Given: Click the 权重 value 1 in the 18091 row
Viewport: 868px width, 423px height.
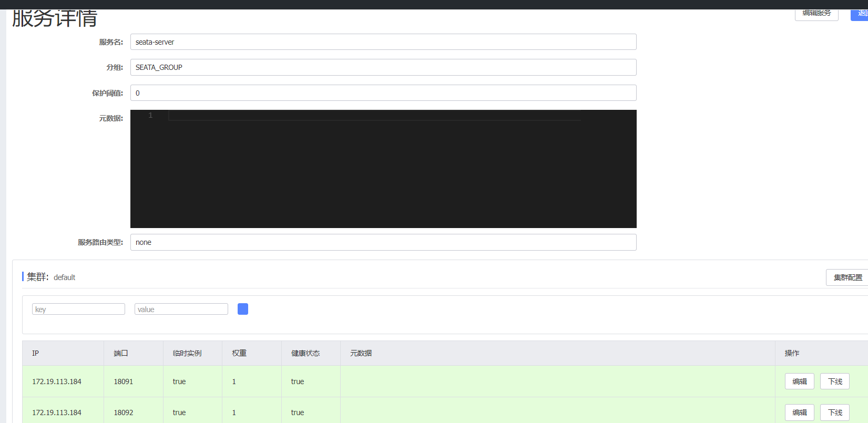Looking at the screenshot, I should (x=234, y=381).
